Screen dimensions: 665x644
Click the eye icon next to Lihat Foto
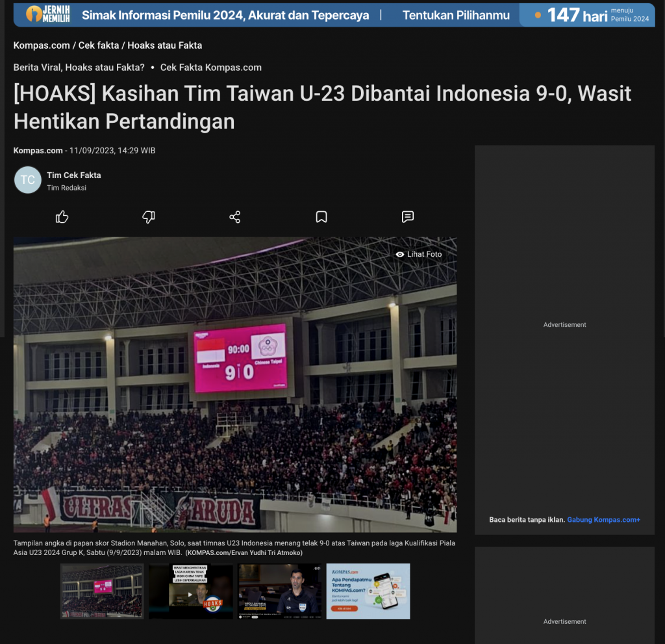399,254
